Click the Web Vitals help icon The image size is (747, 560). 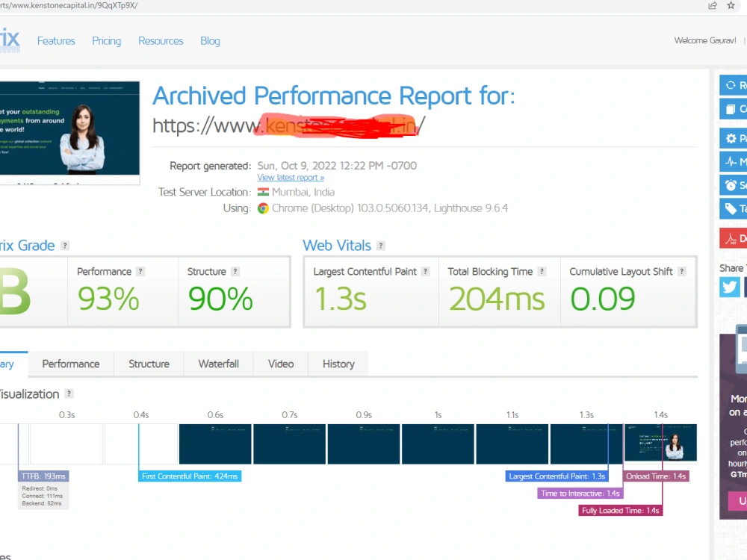[381, 246]
